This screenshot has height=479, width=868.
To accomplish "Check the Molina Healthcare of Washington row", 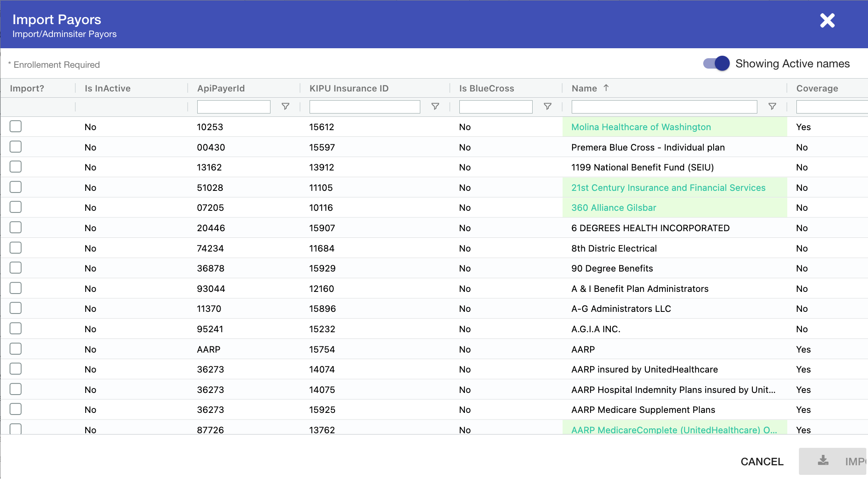I will (x=16, y=126).
